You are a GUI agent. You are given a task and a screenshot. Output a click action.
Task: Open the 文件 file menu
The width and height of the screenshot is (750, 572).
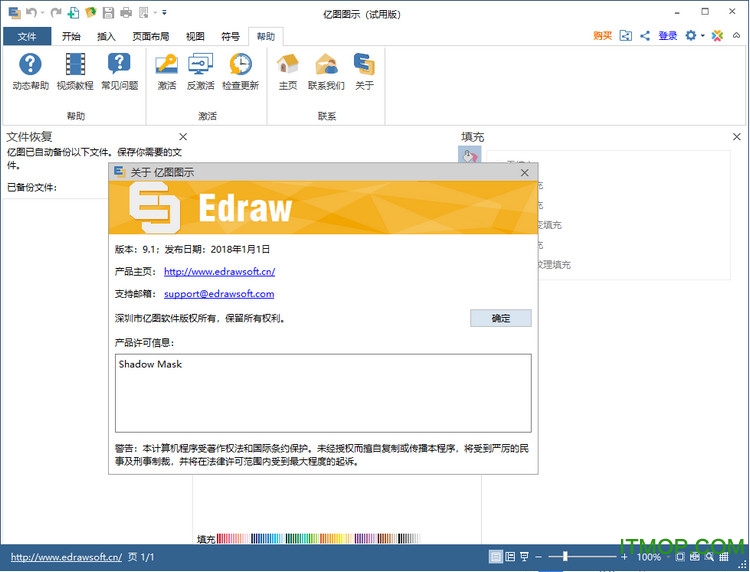pos(27,36)
